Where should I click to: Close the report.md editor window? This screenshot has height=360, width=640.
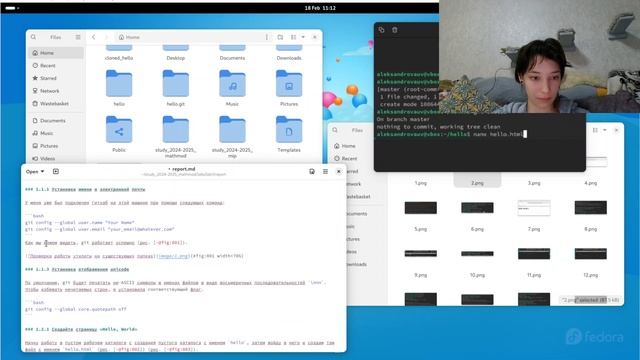click(x=339, y=171)
